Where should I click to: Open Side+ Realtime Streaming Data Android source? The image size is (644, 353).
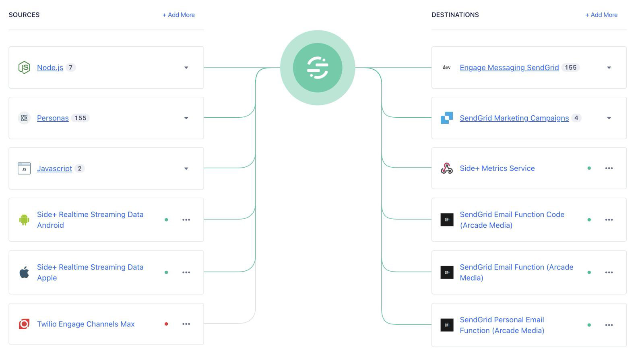click(90, 220)
